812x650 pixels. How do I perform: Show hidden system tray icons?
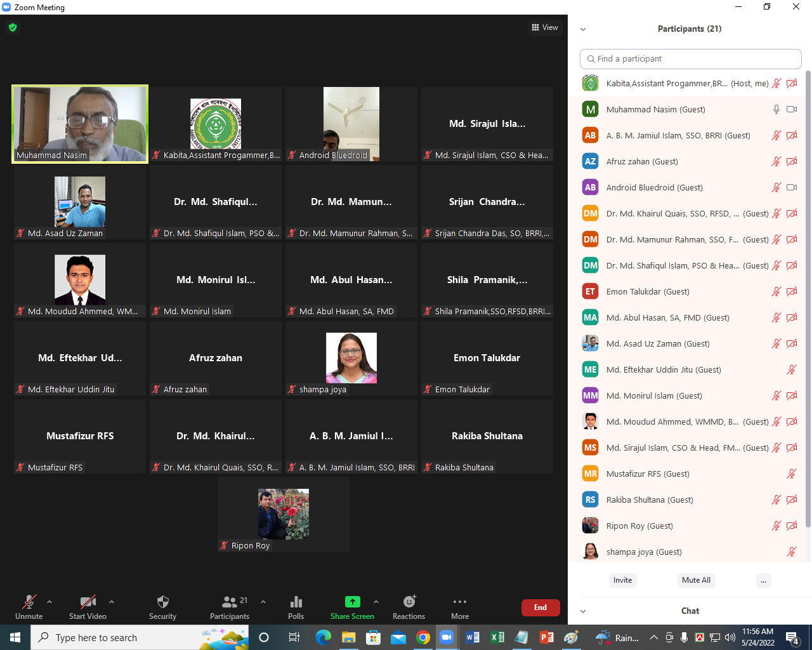coord(654,637)
